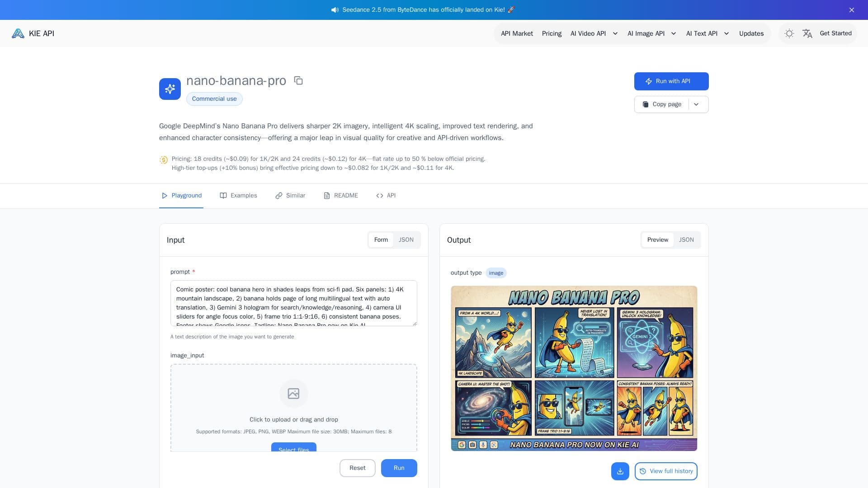Viewport: 868px width, 488px height.
Task: Copy the nano-banana-pro model name
Action: (298, 80)
